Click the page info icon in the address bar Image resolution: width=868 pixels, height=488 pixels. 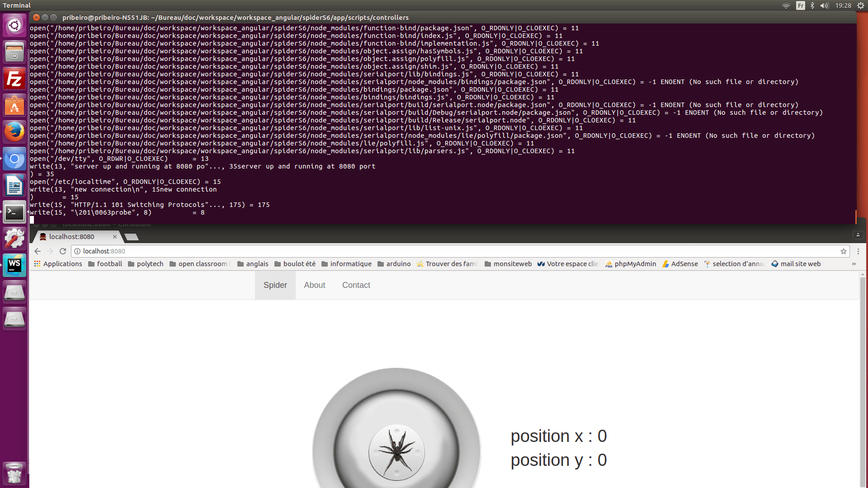click(x=77, y=251)
